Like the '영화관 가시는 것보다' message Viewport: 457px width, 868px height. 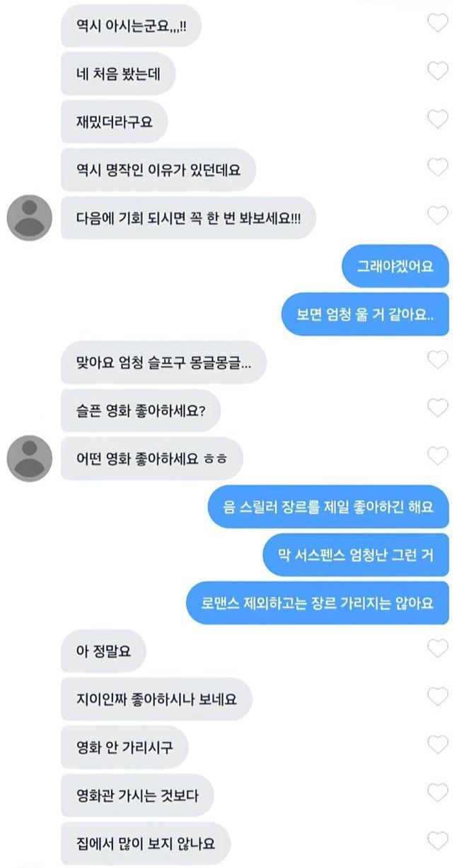click(438, 793)
